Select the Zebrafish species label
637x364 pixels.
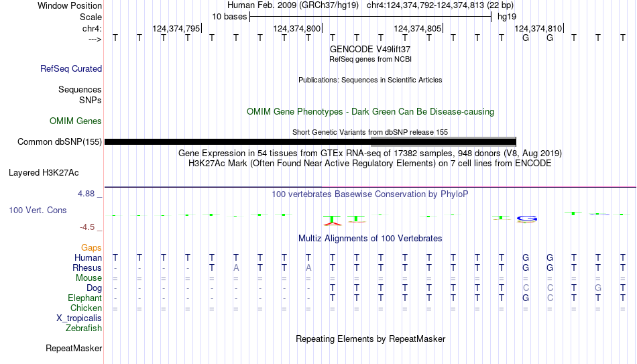(84, 328)
